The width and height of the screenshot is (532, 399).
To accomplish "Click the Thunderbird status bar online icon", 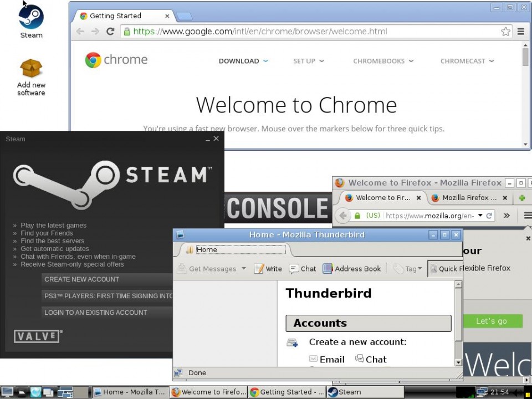I will pyautogui.click(x=178, y=373).
